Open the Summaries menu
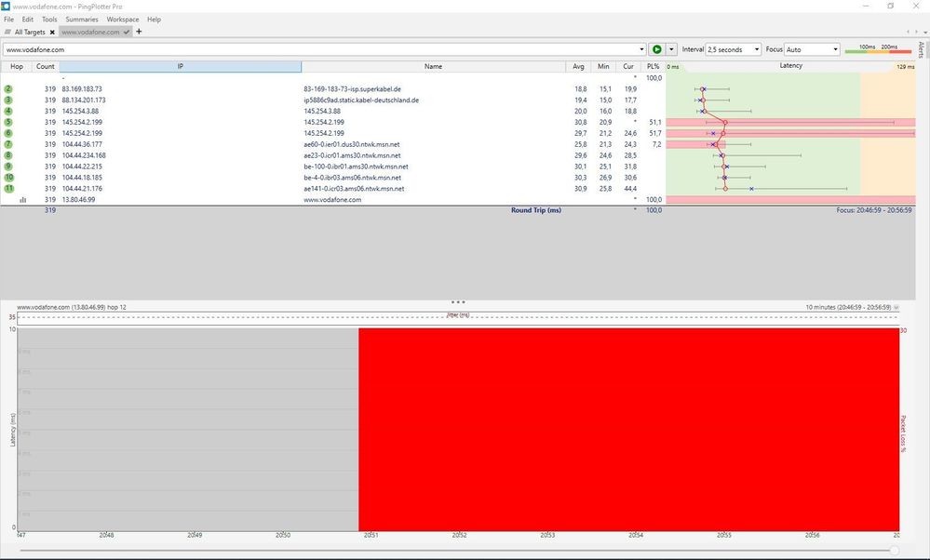930x560 pixels. [82, 19]
